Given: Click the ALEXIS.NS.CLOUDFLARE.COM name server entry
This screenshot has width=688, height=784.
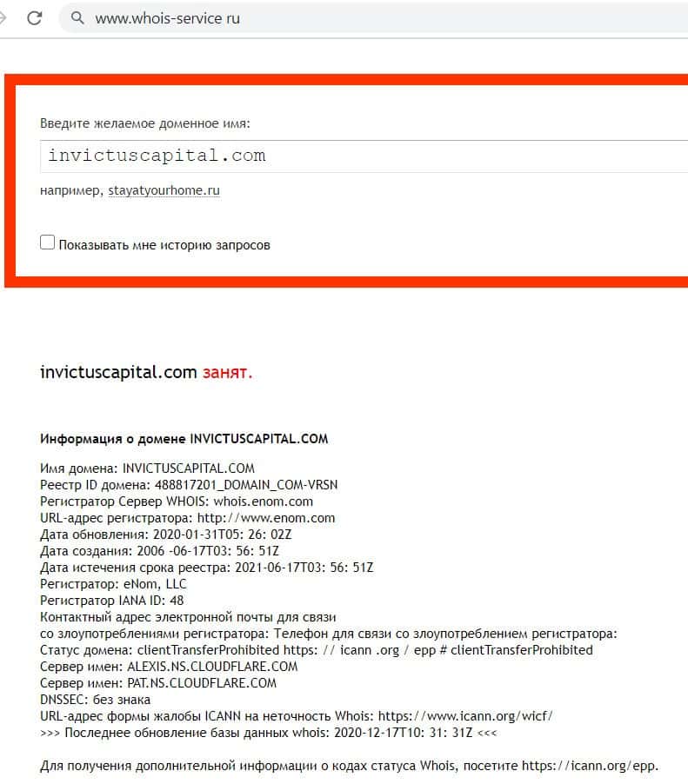Looking at the screenshot, I should click(212, 667).
